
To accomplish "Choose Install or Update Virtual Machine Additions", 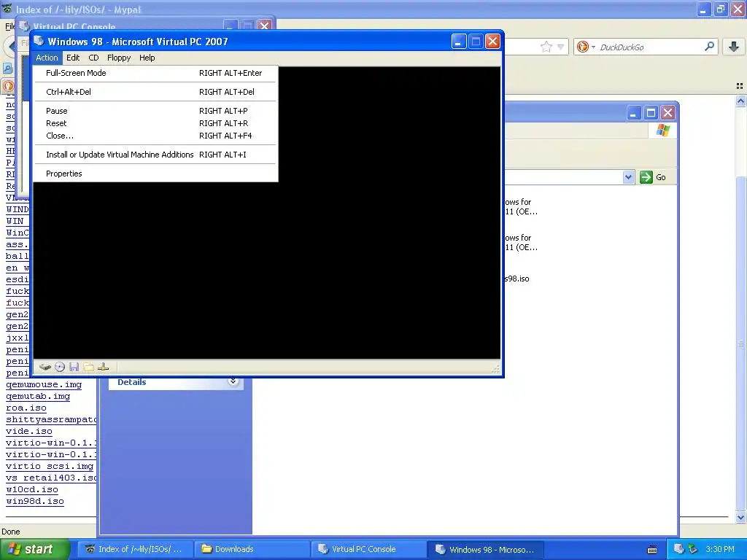I will click(155, 155).
